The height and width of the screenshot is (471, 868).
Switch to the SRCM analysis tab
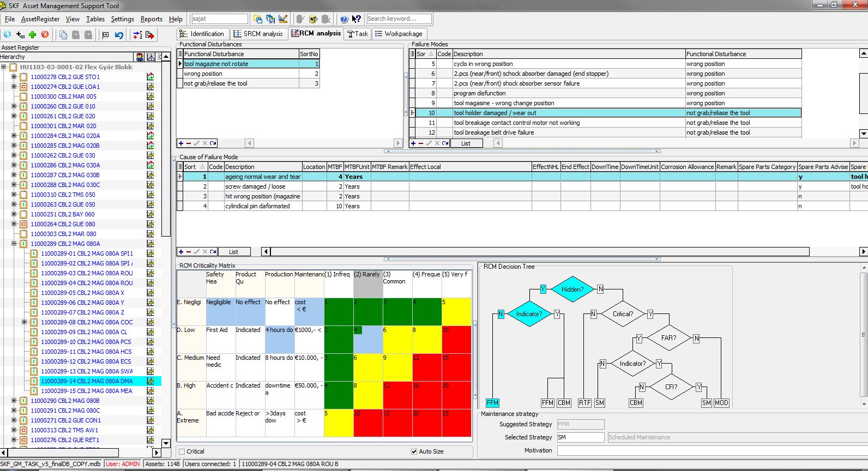[258, 34]
